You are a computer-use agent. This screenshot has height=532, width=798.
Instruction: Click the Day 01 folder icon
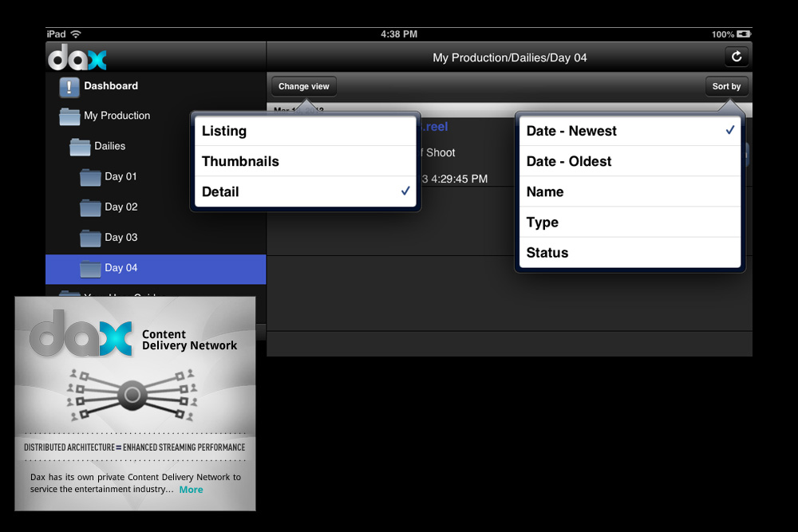click(x=90, y=178)
